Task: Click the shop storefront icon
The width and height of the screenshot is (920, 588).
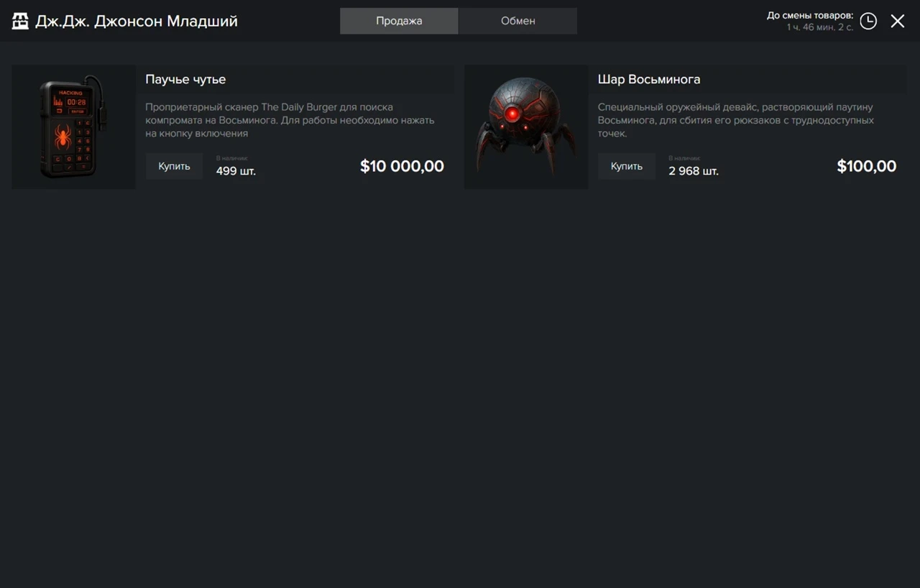Action: (x=20, y=21)
